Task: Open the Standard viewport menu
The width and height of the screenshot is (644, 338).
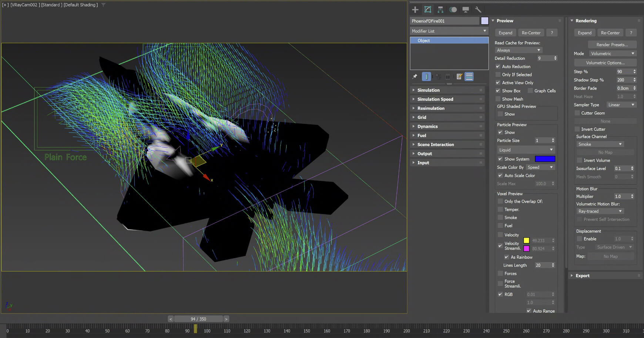Action: pos(51,5)
